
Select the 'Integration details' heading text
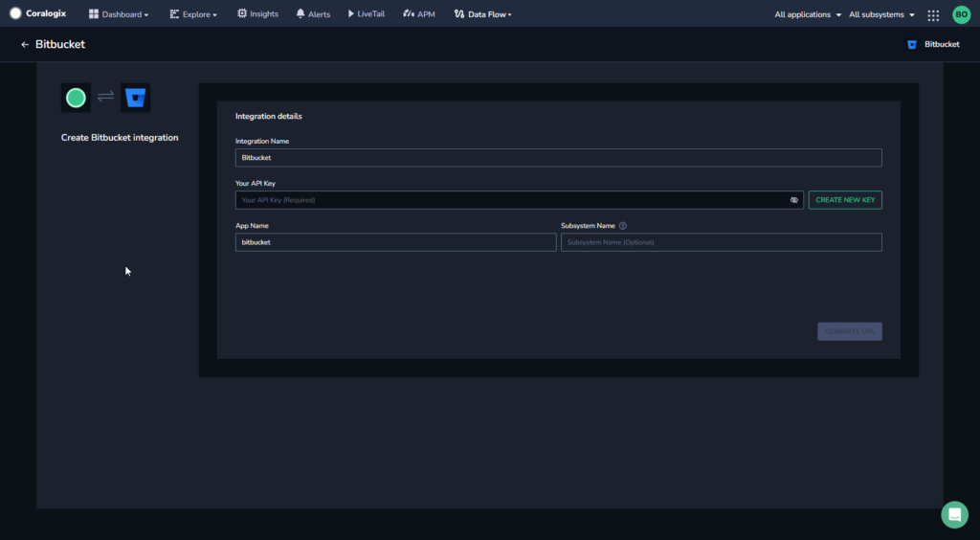point(269,116)
